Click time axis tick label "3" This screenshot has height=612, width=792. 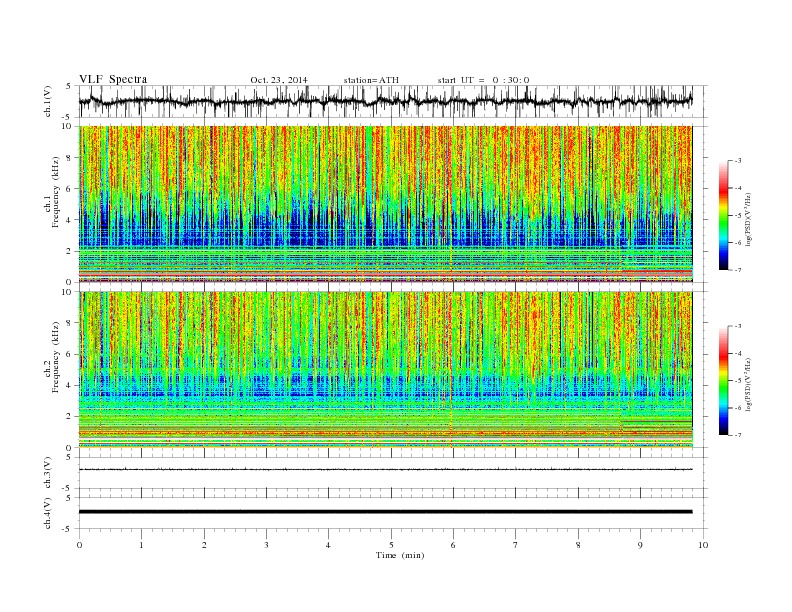(266, 545)
